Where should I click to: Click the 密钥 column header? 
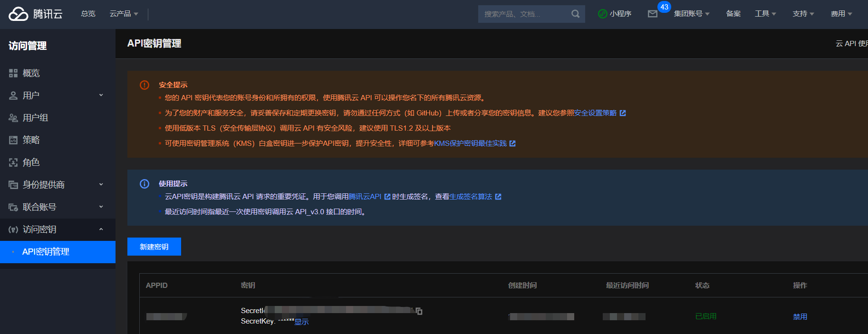point(248,286)
